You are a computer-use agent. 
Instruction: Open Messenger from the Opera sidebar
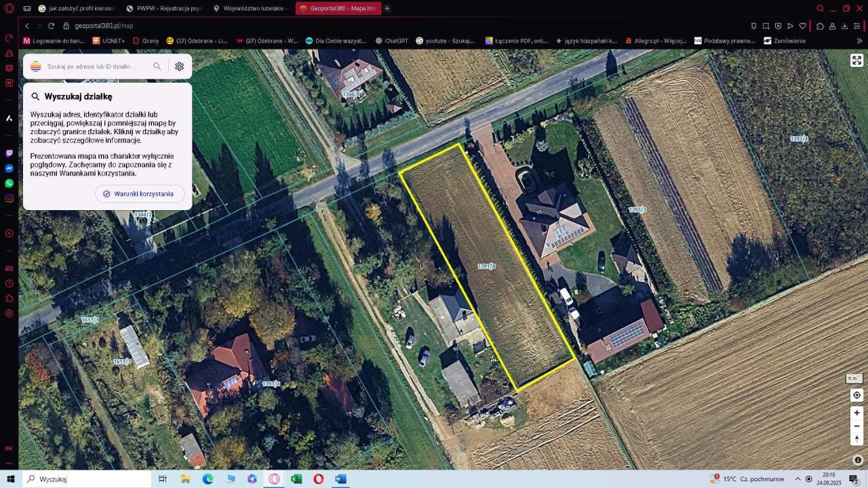pos(8,169)
